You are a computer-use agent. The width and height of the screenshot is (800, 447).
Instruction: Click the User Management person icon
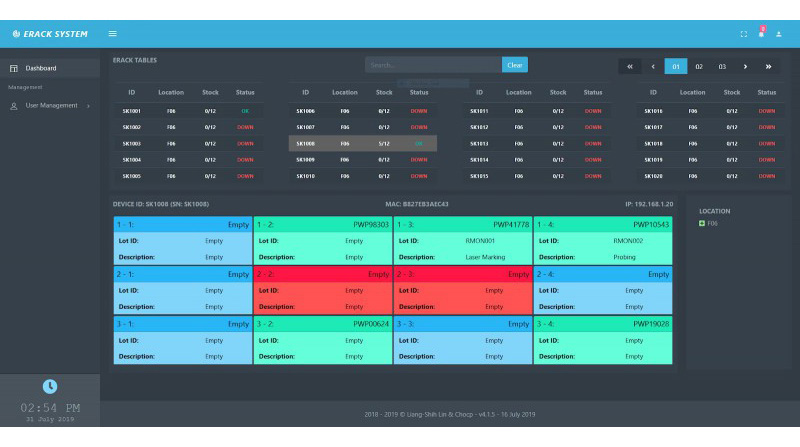14,106
